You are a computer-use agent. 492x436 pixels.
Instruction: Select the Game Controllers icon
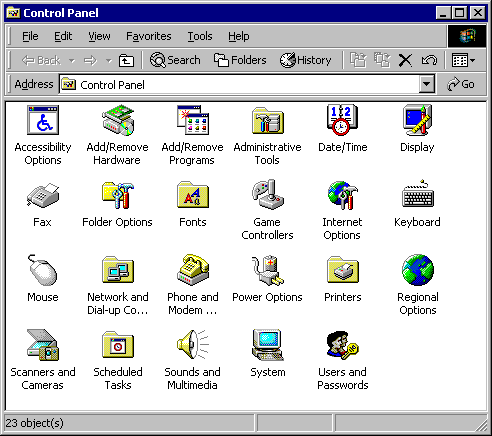(x=268, y=195)
